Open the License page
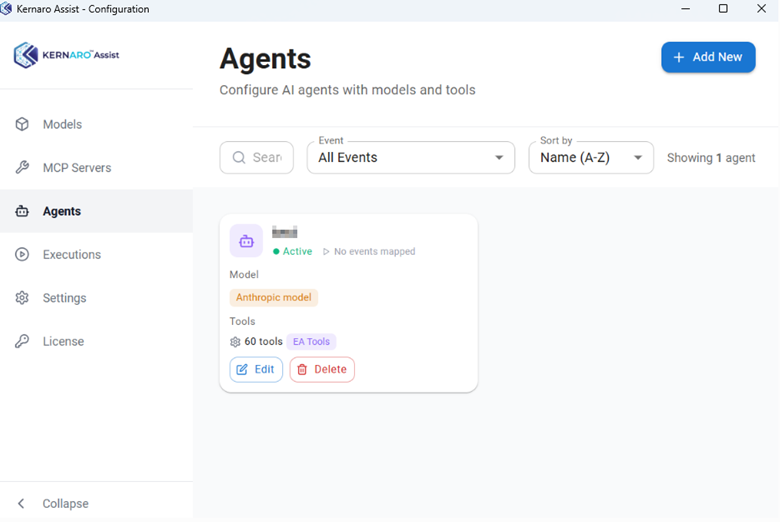 [x=97, y=341]
